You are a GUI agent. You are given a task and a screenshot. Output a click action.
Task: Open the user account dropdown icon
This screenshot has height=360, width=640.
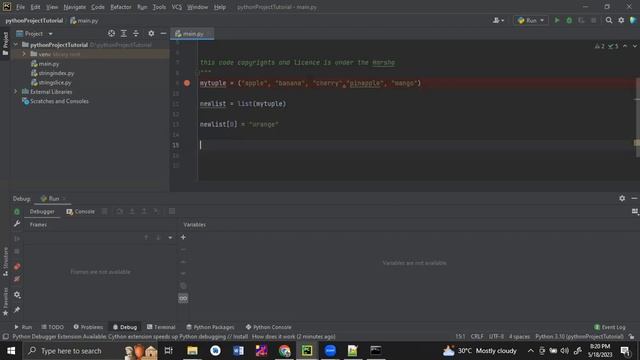(x=498, y=20)
